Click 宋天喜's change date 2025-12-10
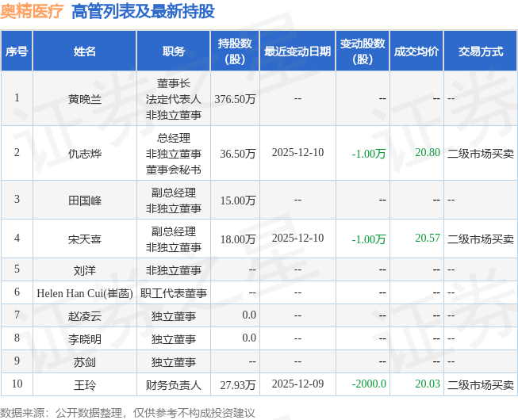The width and height of the screenshot is (518, 420). pyautogui.click(x=297, y=238)
